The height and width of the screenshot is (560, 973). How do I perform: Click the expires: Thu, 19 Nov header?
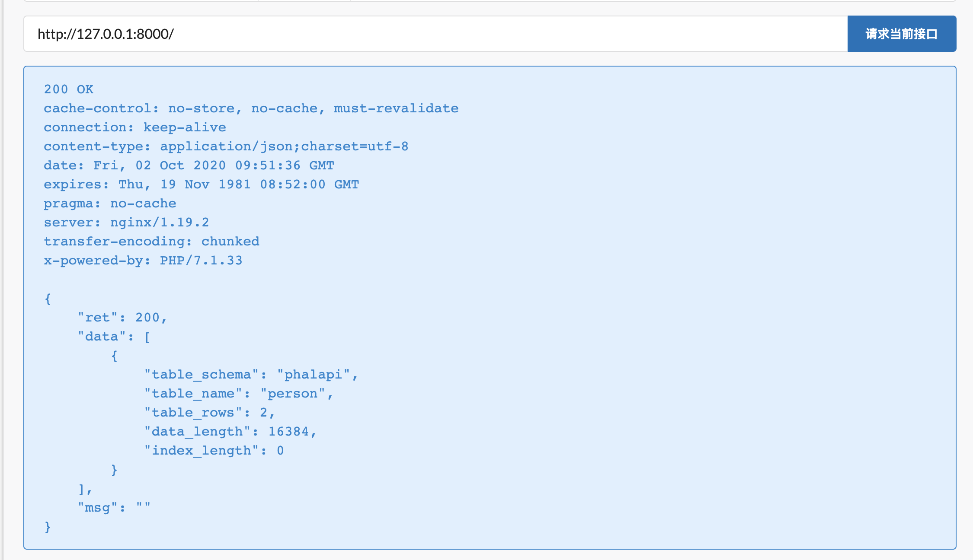201,185
